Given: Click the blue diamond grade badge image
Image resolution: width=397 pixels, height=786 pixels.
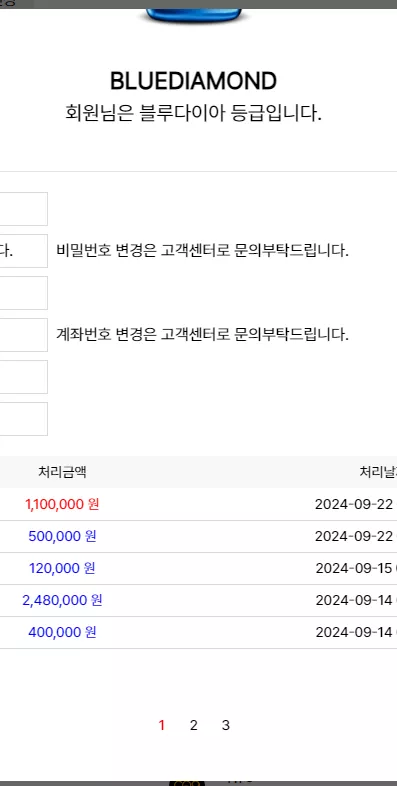Looking at the screenshot, I should pos(194,16).
